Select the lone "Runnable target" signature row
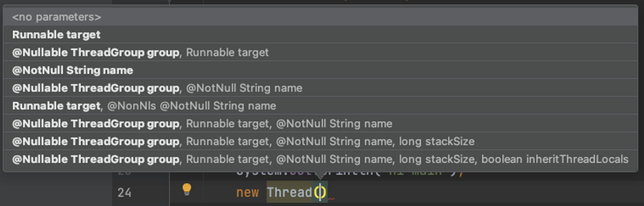The image size is (644, 206). pos(321,35)
